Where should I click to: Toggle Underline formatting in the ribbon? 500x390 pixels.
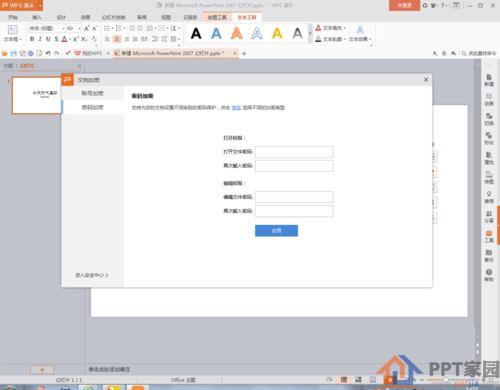pyautogui.click(x=48, y=39)
